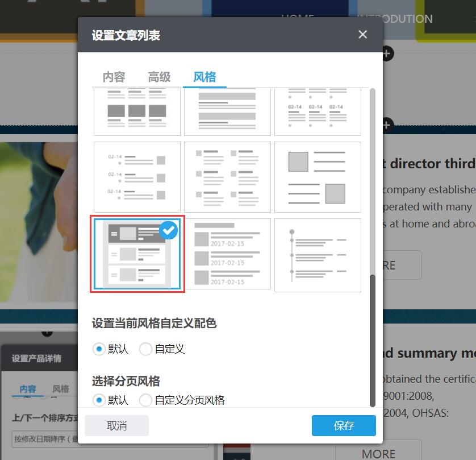Click the dialog's vertical scrollbar thumb
This screenshot has height=460, width=476.
373,340
